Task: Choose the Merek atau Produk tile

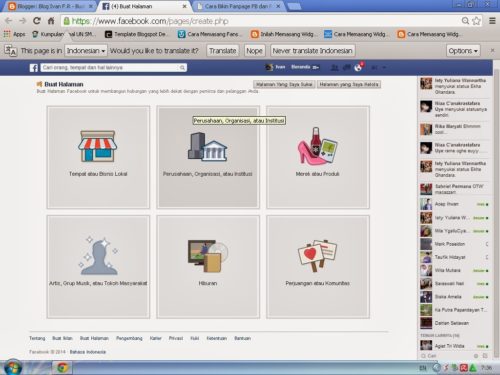Action: point(318,157)
